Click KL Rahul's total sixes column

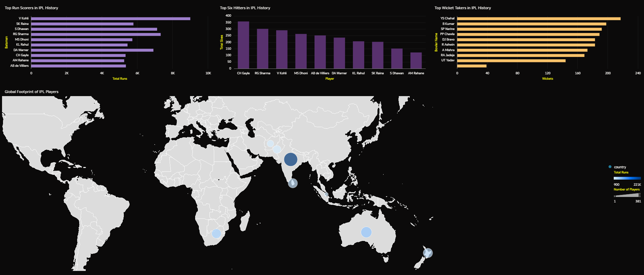(x=358, y=55)
